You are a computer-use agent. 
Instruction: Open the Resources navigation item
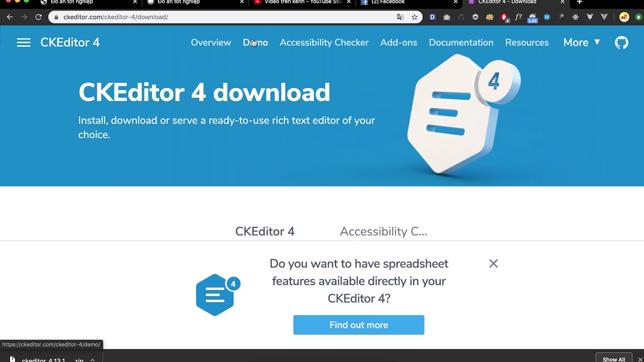pyautogui.click(x=527, y=43)
